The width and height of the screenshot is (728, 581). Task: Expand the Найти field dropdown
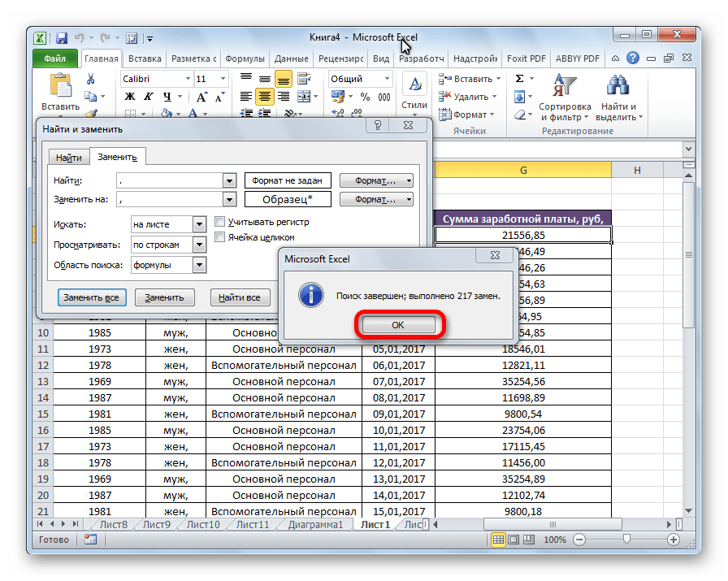(229, 180)
